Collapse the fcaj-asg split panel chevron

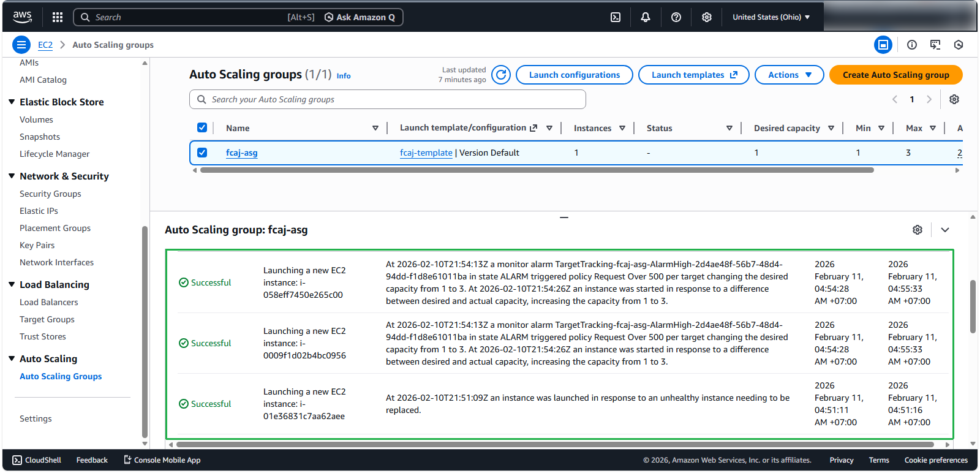[945, 230]
